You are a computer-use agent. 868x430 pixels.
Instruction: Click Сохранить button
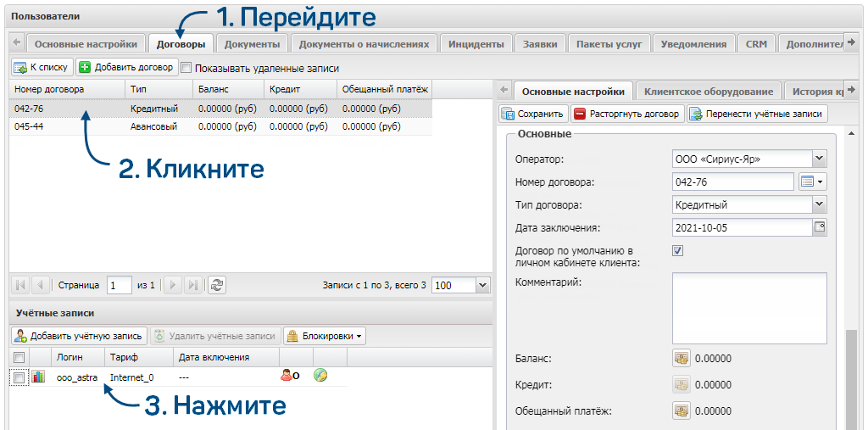tap(534, 114)
